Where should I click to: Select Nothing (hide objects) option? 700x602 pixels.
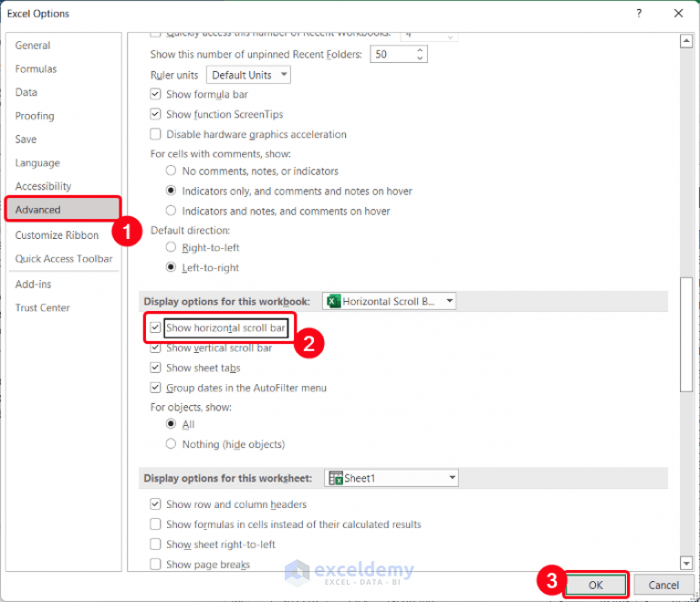pyautogui.click(x=171, y=443)
